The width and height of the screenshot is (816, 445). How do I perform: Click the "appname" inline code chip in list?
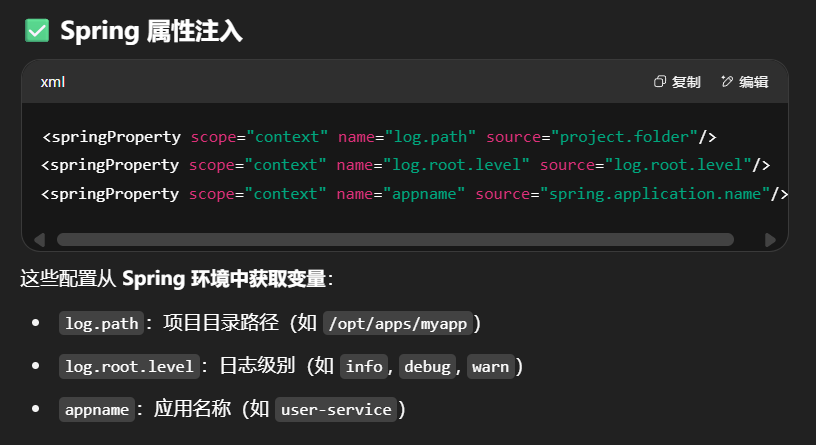pos(97,410)
